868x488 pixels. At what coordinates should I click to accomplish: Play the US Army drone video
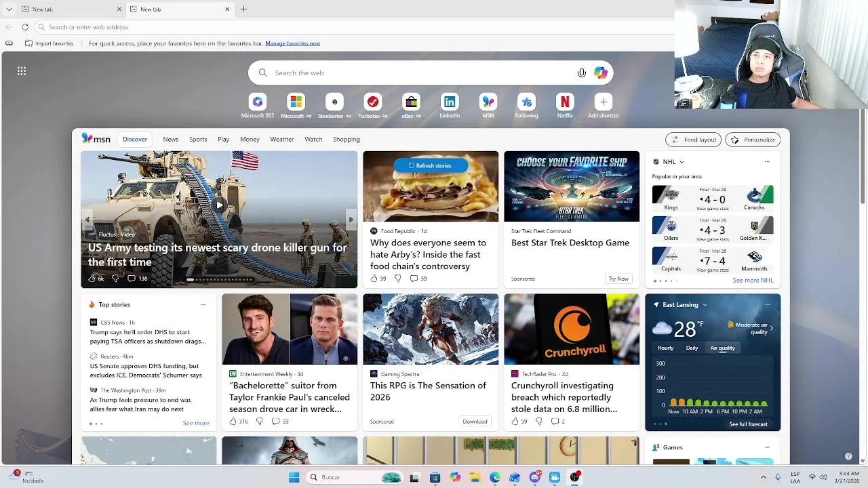219,205
